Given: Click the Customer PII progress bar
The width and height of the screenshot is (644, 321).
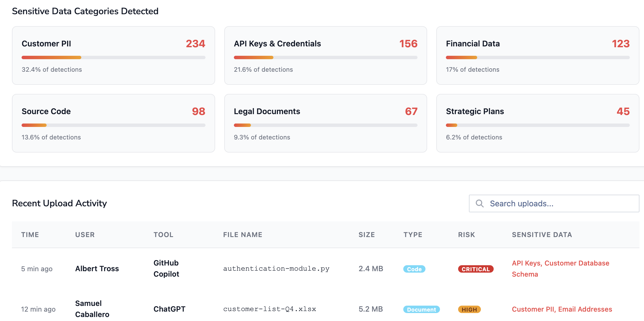Looking at the screenshot, I should pyautogui.click(x=113, y=57).
